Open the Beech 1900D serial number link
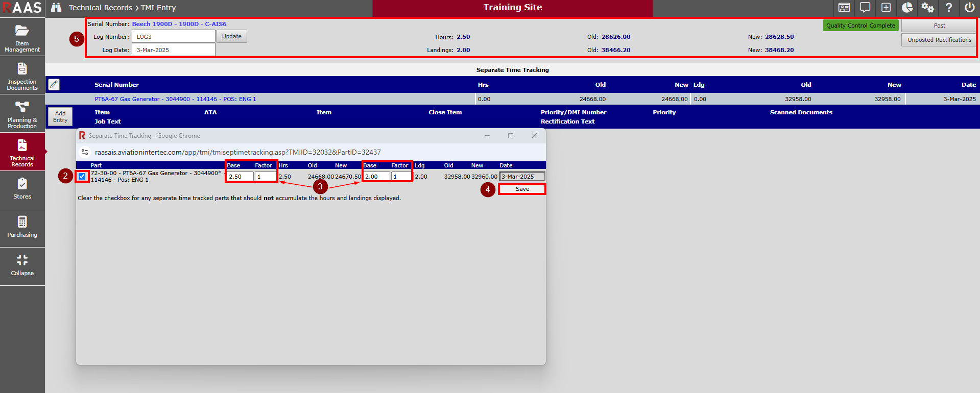Viewport: 980px width, 393px height. pos(179,24)
